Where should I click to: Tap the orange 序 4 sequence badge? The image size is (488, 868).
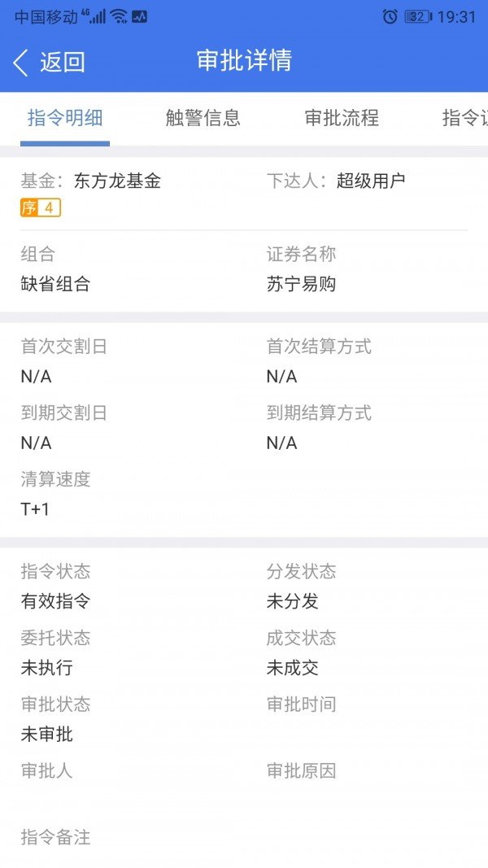41,208
